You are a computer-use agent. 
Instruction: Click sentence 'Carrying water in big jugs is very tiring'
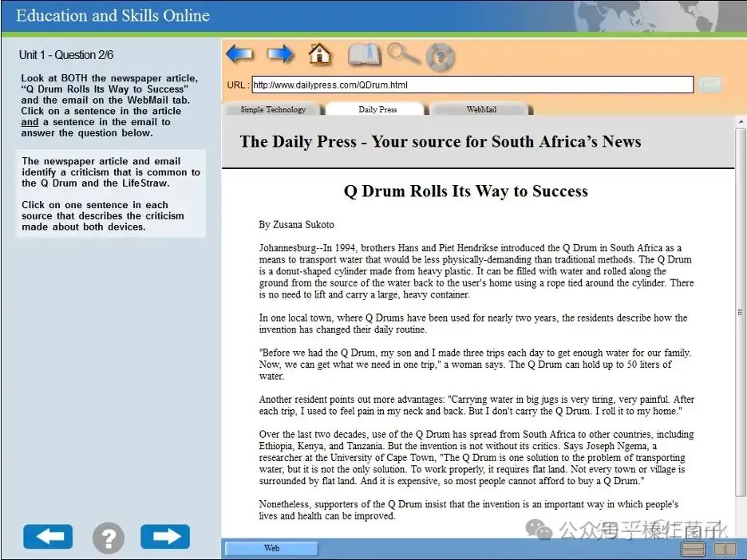coord(559,400)
